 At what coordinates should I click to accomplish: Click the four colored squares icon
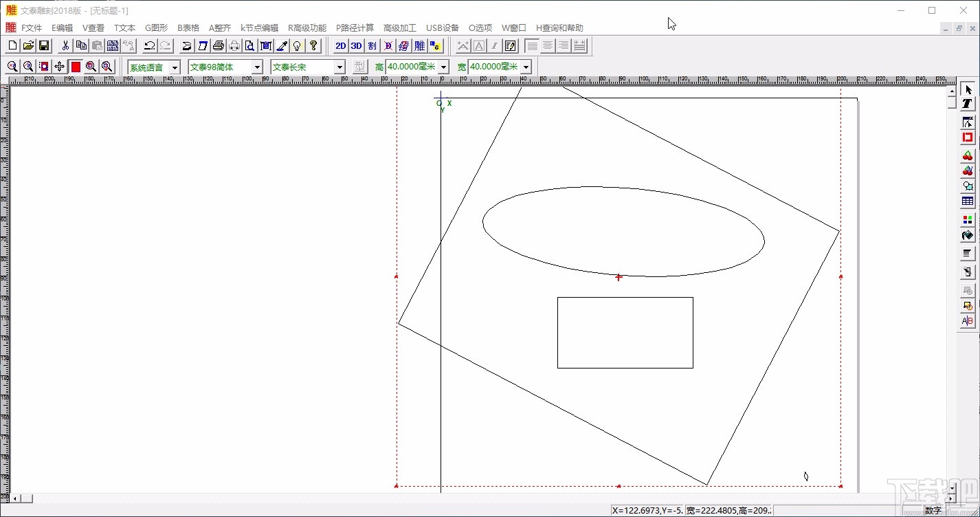(x=968, y=220)
